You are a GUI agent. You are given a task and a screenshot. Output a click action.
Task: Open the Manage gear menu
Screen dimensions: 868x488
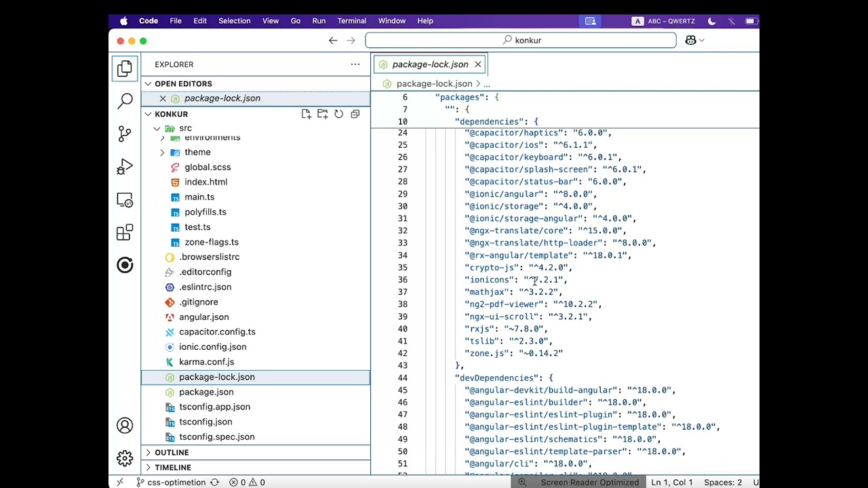click(x=125, y=458)
